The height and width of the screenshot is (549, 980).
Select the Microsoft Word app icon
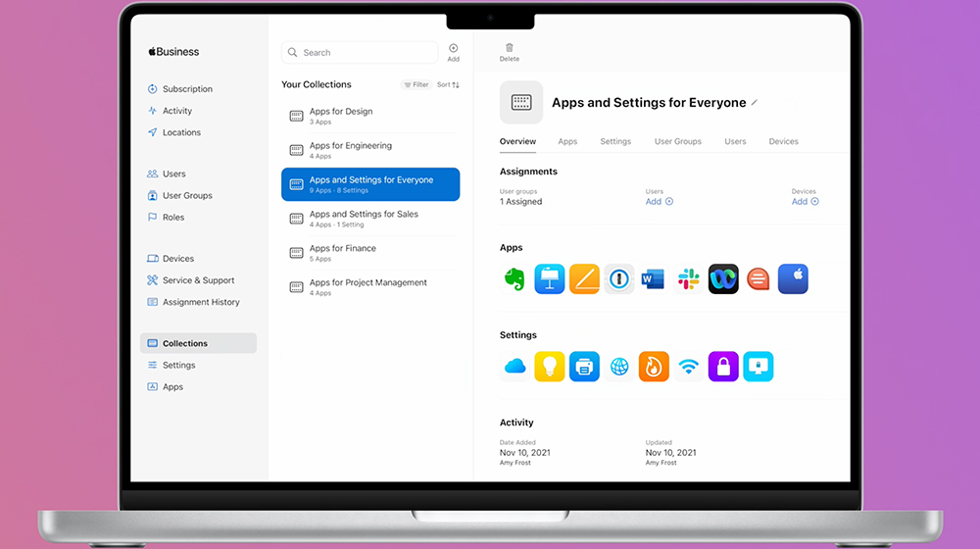[654, 278]
